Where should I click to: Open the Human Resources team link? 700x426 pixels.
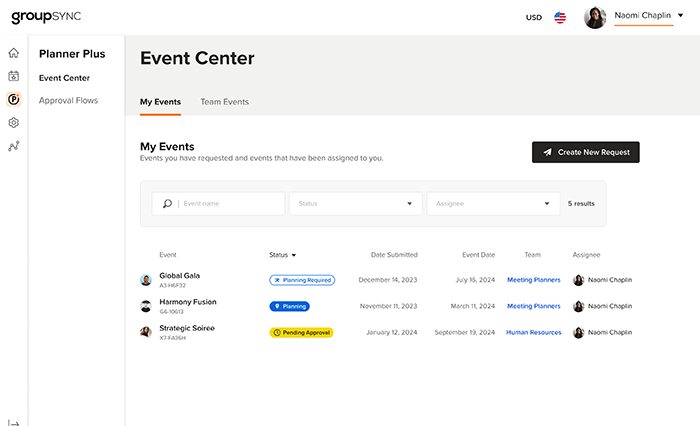pos(533,333)
